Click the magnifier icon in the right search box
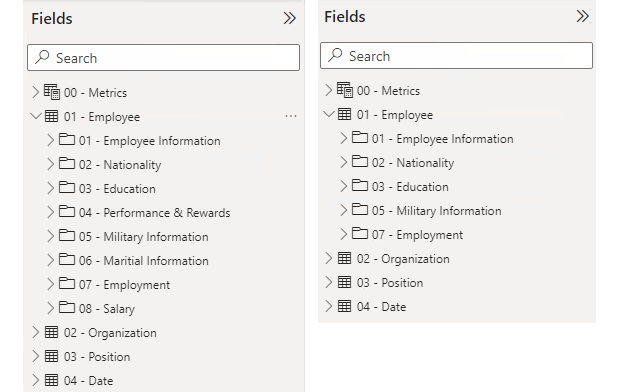 pos(335,55)
